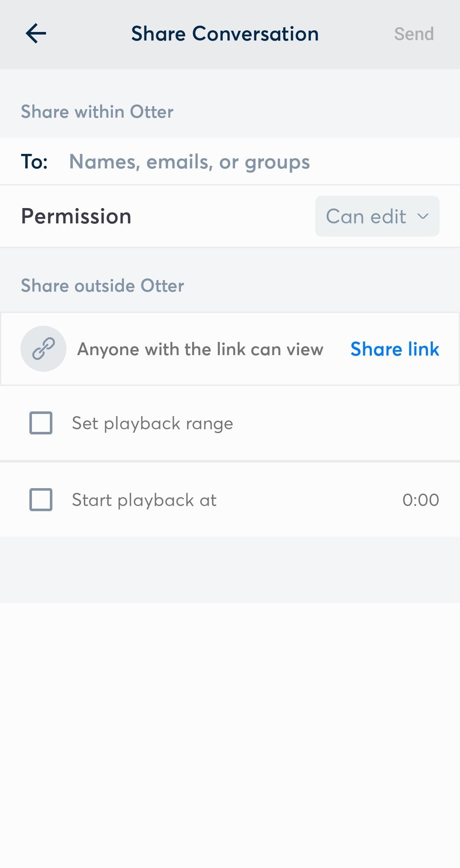This screenshot has width=460, height=868.
Task: Focus the Names, emails, or groups field
Action: 190,162
